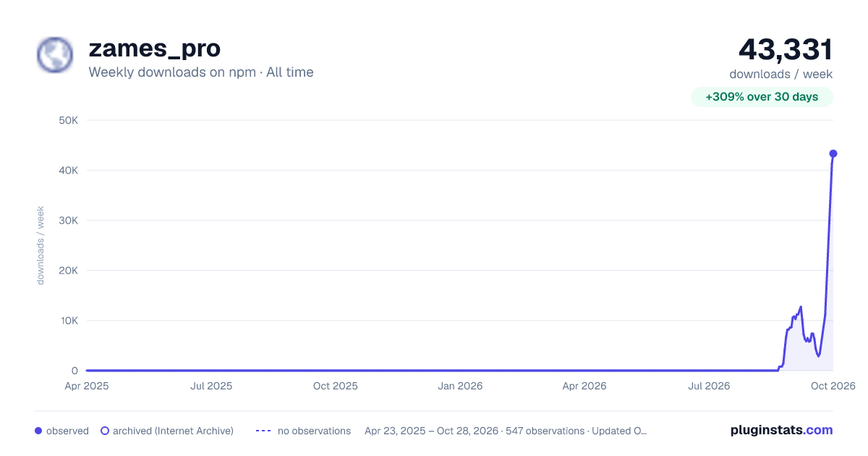Click the '+309% over 30 days' badge
The width and height of the screenshot is (868, 456).
point(762,97)
